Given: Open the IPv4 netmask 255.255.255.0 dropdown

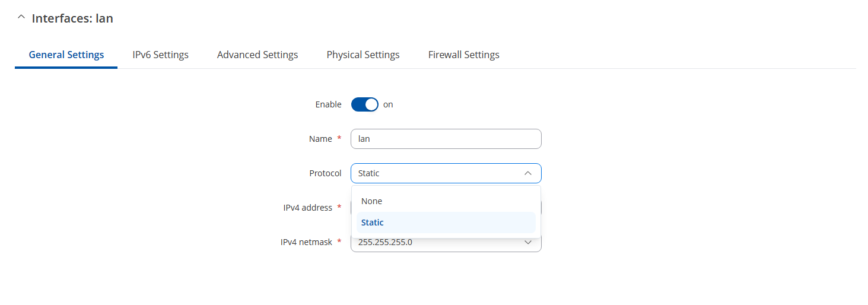Looking at the screenshot, I should 446,242.
